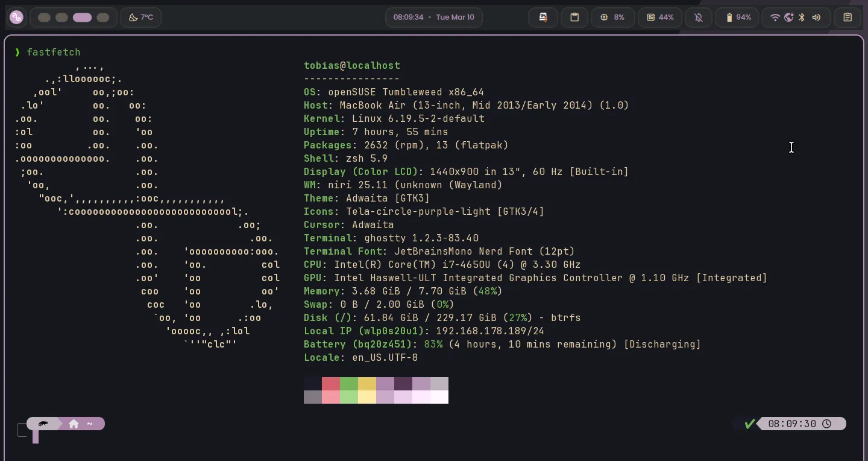Image resolution: width=868 pixels, height=461 pixels.
Task: Toggle the Bluetooth icon in the bar
Action: pos(802,17)
